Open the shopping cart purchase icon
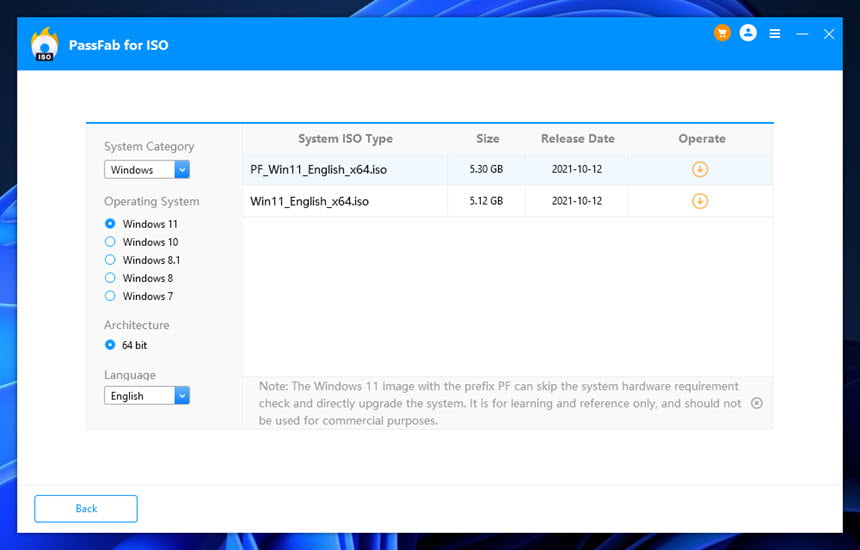 tap(722, 33)
